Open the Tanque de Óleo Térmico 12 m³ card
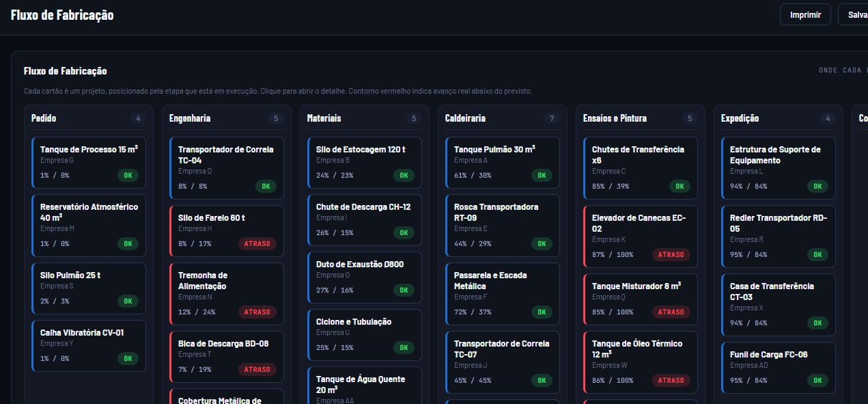This screenshot has height=404, width=868. click(641, 362)
